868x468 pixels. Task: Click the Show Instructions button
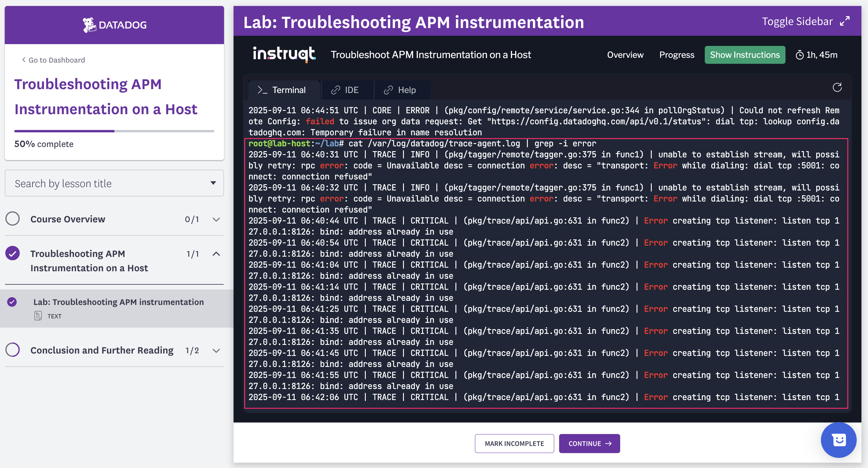pyautogui.click(x=745, y=55)
